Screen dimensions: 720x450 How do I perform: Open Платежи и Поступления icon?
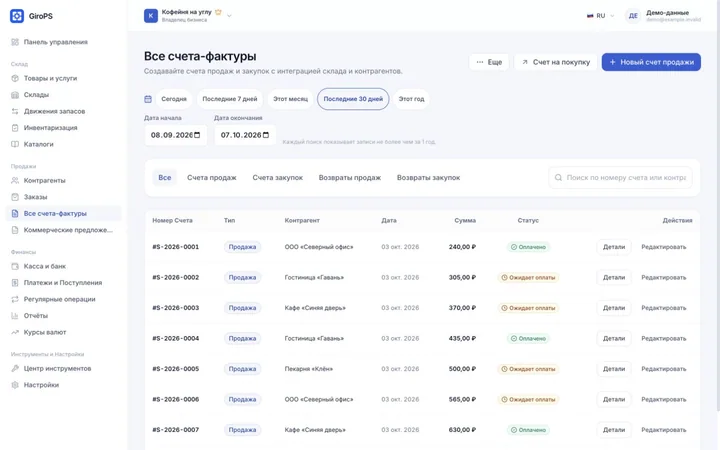(x=15, y=283)
